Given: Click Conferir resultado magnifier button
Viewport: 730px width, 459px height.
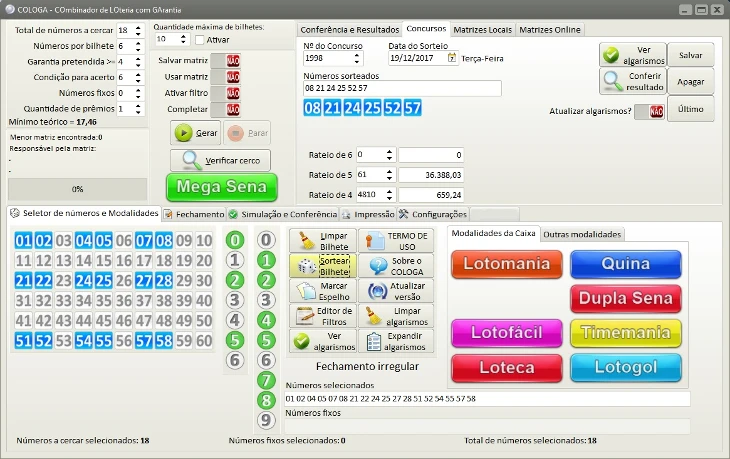Looking at the screenshot, I should tap(633, 81).
